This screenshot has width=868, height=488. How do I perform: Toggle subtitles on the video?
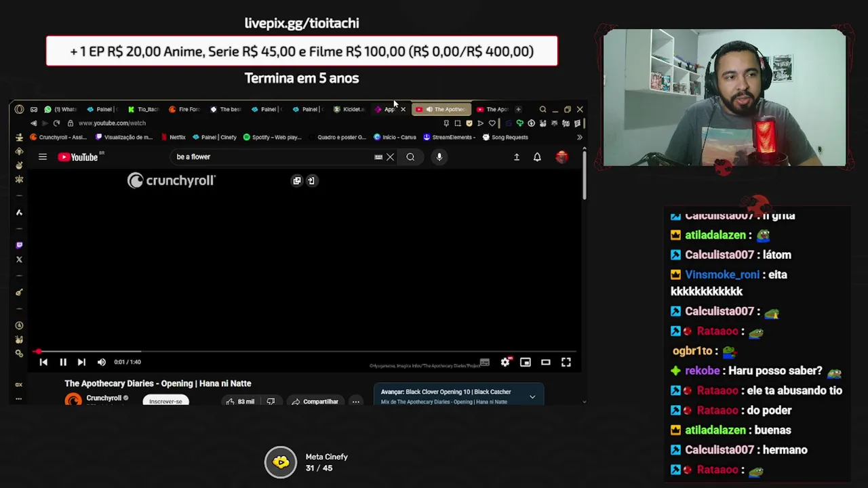pyautogui.click(x=484, y=363)
